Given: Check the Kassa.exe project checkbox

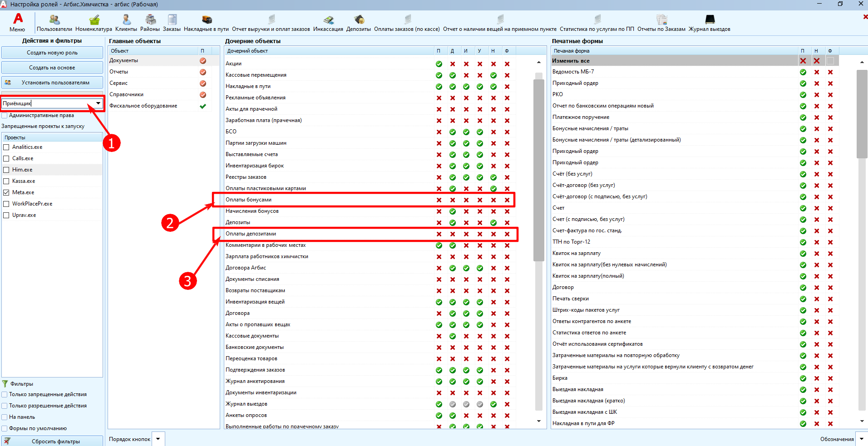Looking at the screenshot, I should pos(6,181).
